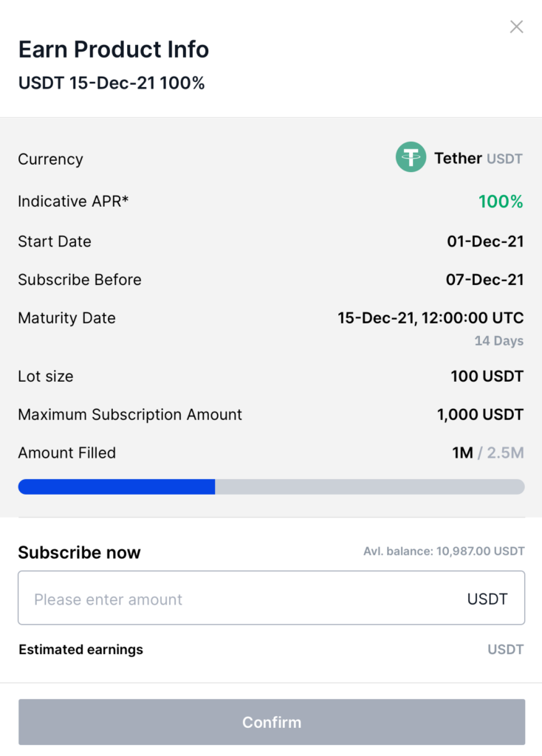
Task: Click the Estimated earnings label
Action: 81,650
